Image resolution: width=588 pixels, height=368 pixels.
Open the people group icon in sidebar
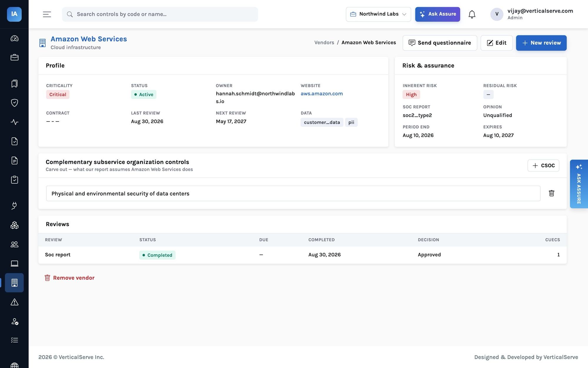click(x=14, y=244)
